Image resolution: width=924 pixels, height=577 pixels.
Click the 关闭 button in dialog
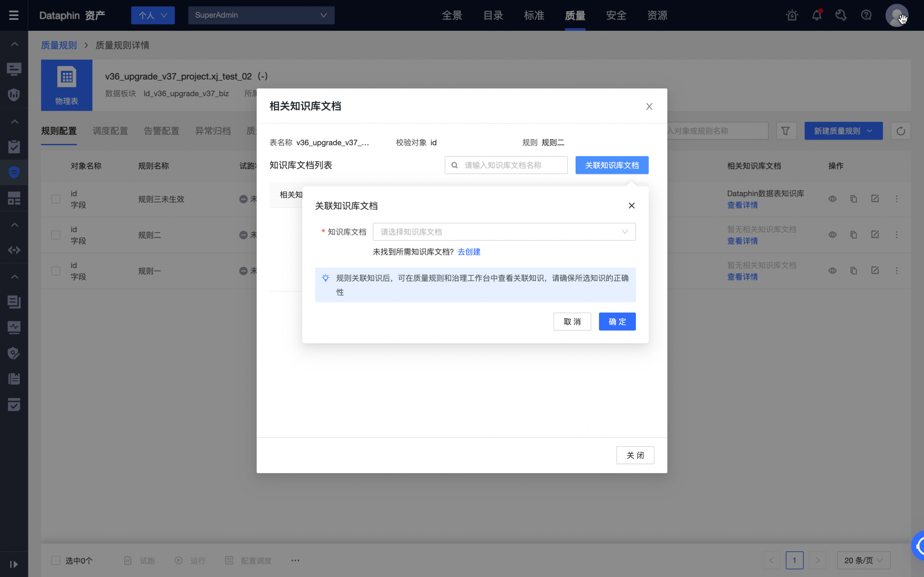[635, 455]
